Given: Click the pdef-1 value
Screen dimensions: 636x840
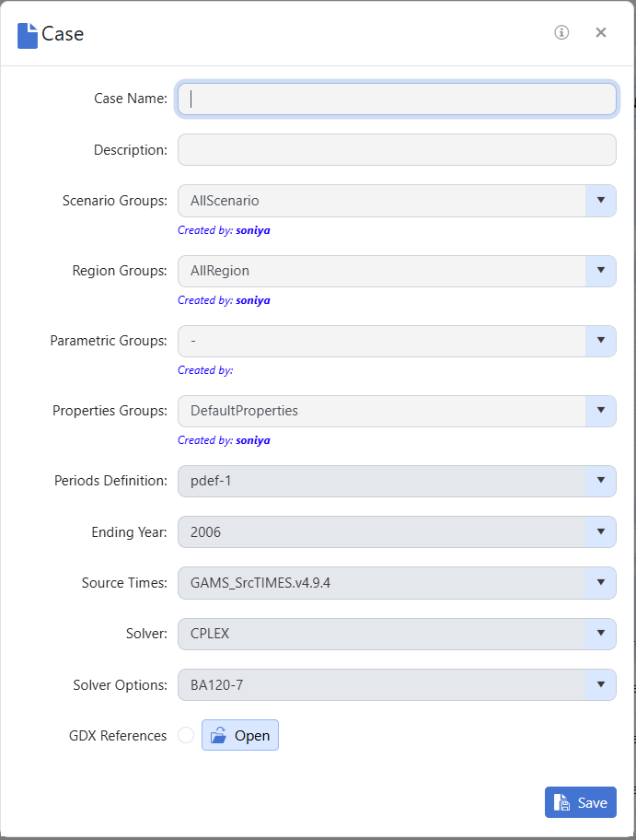Looking at the screenshot, I should tap(211, 481).
